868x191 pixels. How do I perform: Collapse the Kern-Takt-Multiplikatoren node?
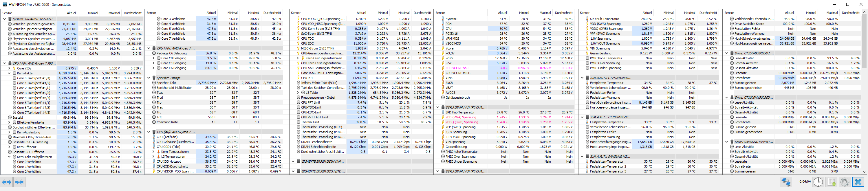pos(9,157)
